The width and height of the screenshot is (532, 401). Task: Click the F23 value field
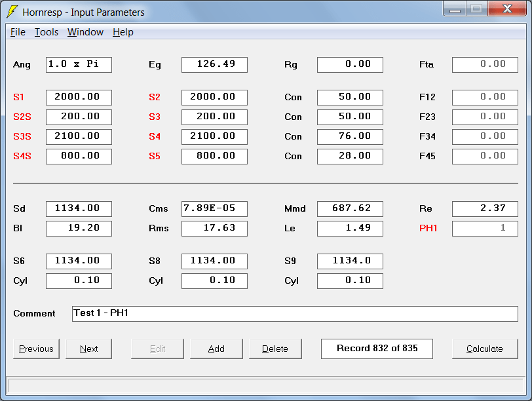[485, 117]
